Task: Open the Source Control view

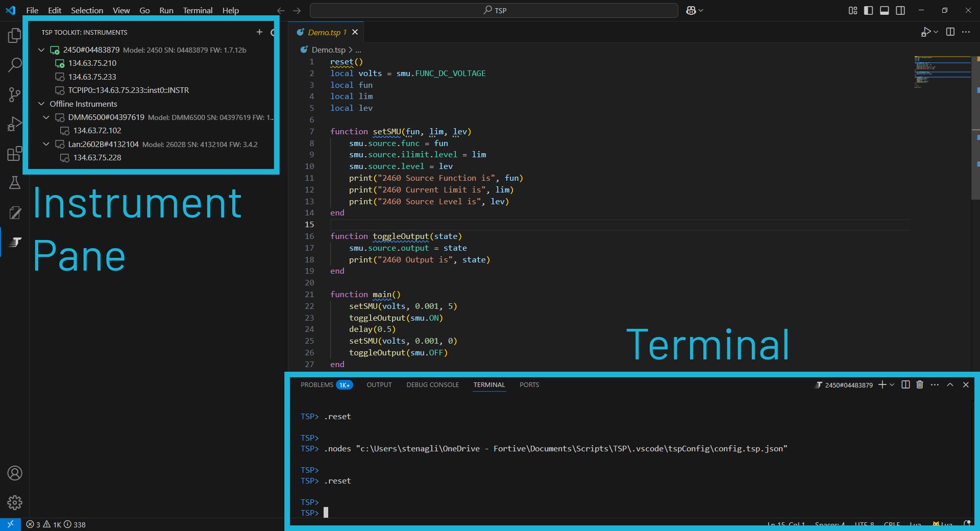Action: tap(15, 94)
